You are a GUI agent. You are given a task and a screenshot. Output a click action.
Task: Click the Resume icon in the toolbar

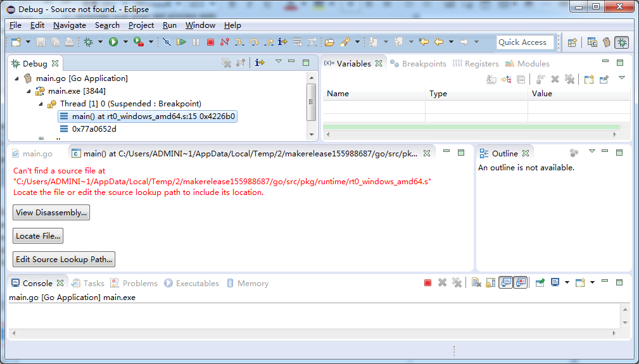tap(181, 42)
